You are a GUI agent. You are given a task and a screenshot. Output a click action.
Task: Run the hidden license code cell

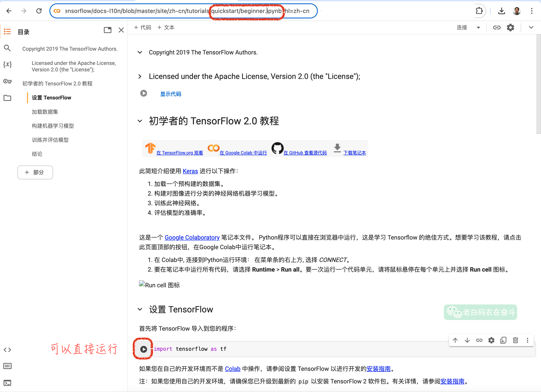click(x=144, y=93)
